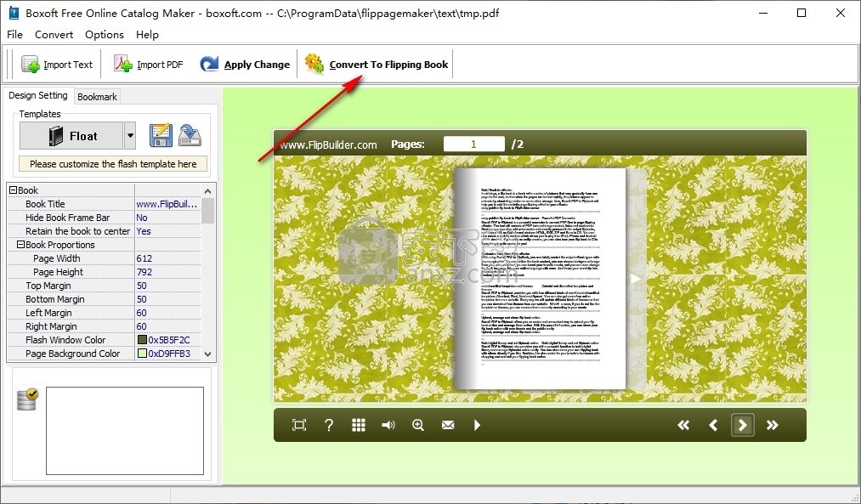Click the Bottom Margin value 50
861x504 pixels.
coord(142,299)
